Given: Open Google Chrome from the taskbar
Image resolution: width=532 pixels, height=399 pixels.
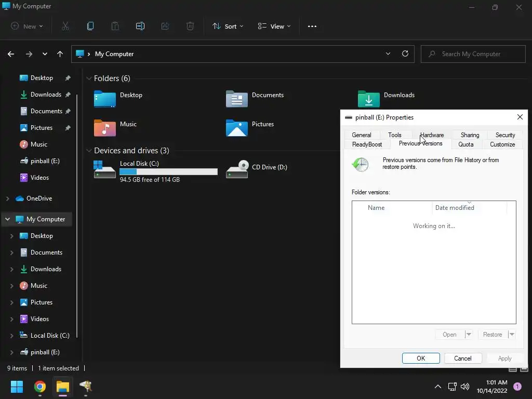Looking at the screenshot, I should pos(39,387).
